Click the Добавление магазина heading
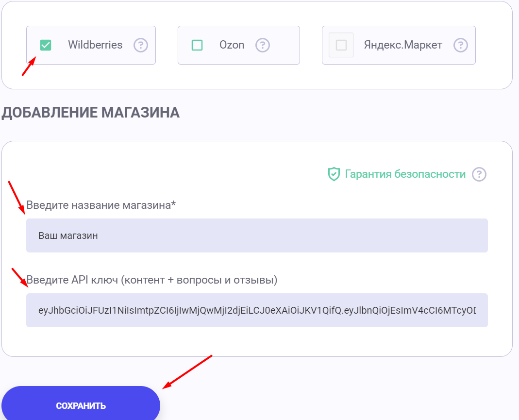The width and height of the screenshot is (519, 420). [x=90, y=113]
